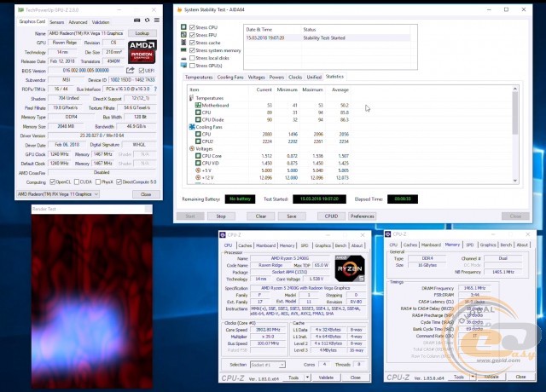Toggle the CUDA checkbox in GPU-Z
The height and width of the screenshot is (392, 546).
(x=77, y=182)
